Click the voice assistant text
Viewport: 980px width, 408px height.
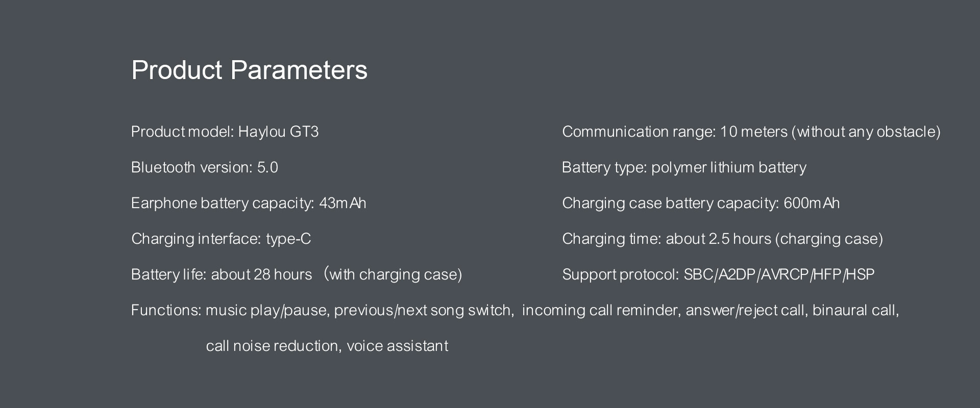coord(397,346)
